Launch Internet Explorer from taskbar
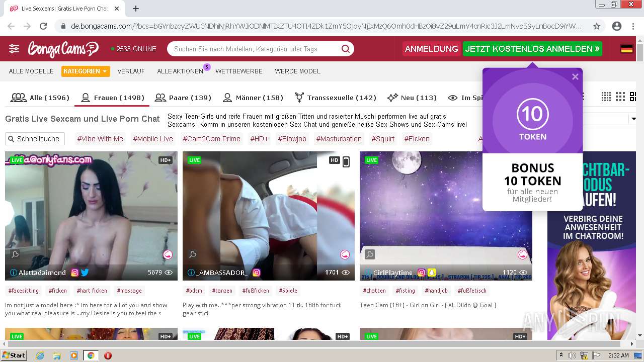This screenshot has height=362, width=644. coord(40,355)
